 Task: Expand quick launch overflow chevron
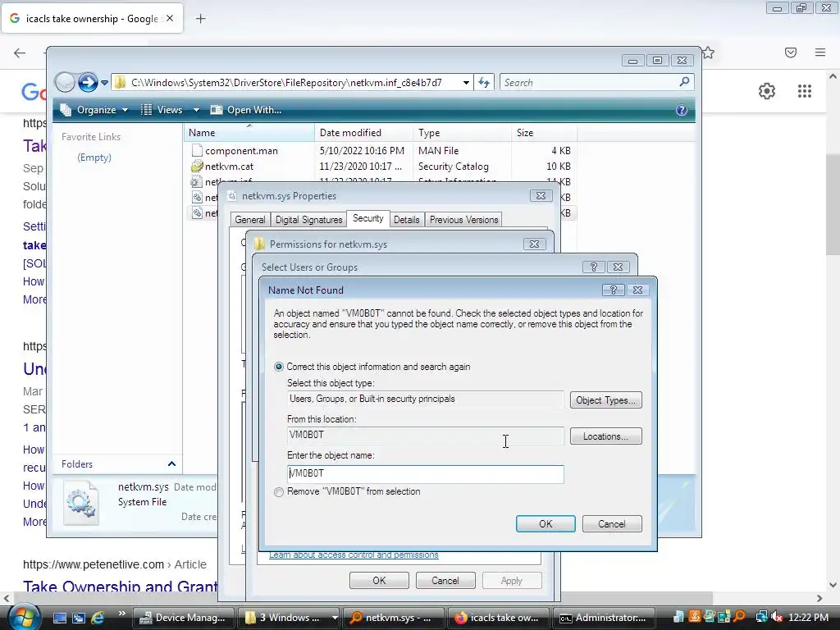(121, 614)
